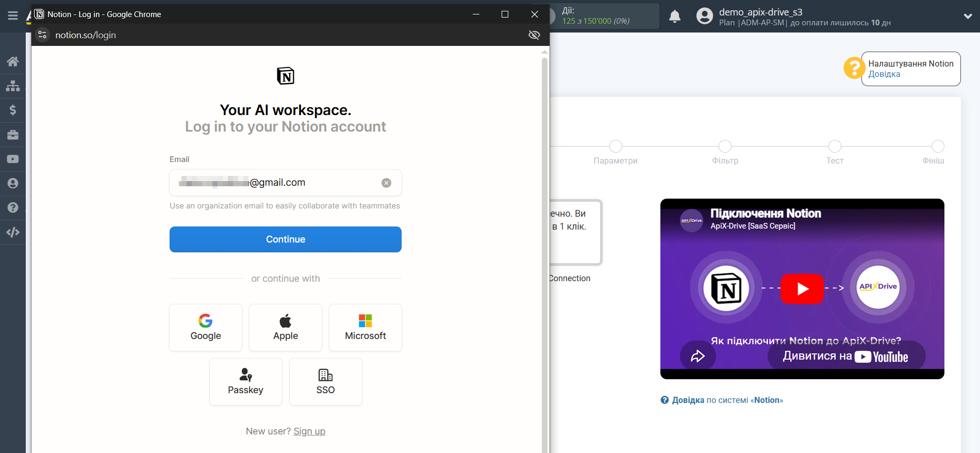Open the Довідка link in Notion help box
980x453 pixels.
tap(884, 74)
